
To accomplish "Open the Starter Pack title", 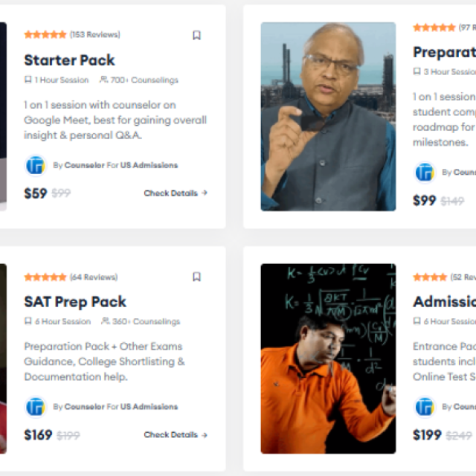I will click(x=69, y=60).
